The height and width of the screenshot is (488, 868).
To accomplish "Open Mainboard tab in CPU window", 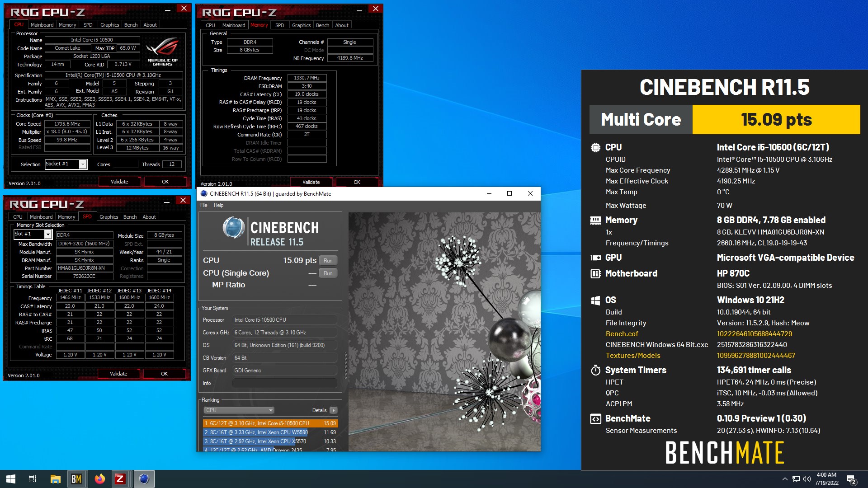I will [42, 25].
